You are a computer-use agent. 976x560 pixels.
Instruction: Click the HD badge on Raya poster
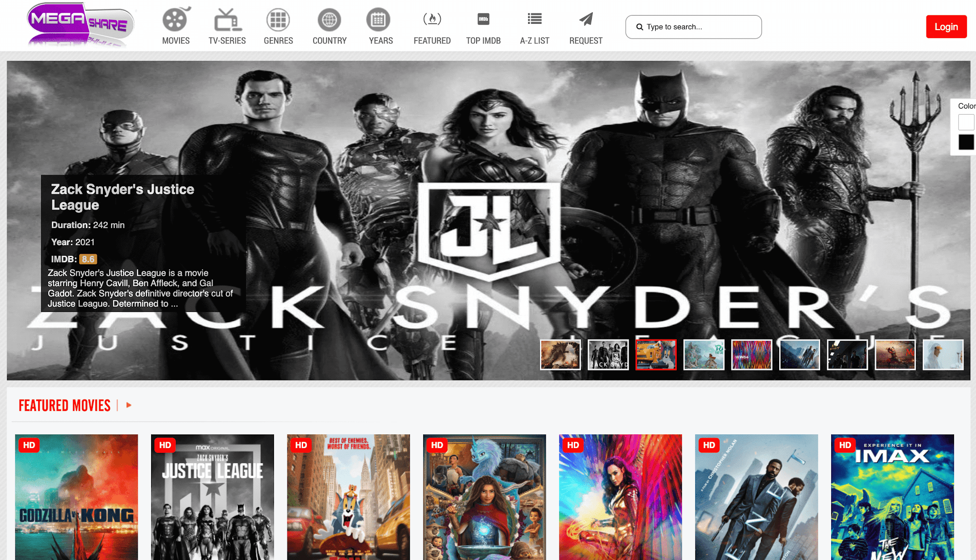437,445
